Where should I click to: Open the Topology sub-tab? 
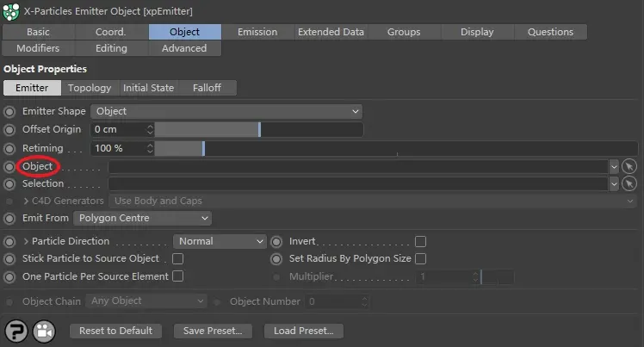[90, 88]
